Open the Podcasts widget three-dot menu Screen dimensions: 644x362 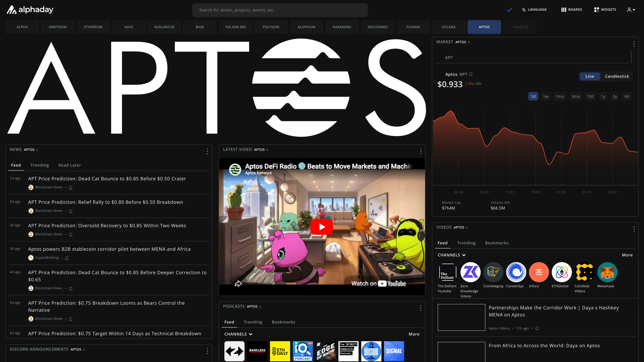click(421, 308)
